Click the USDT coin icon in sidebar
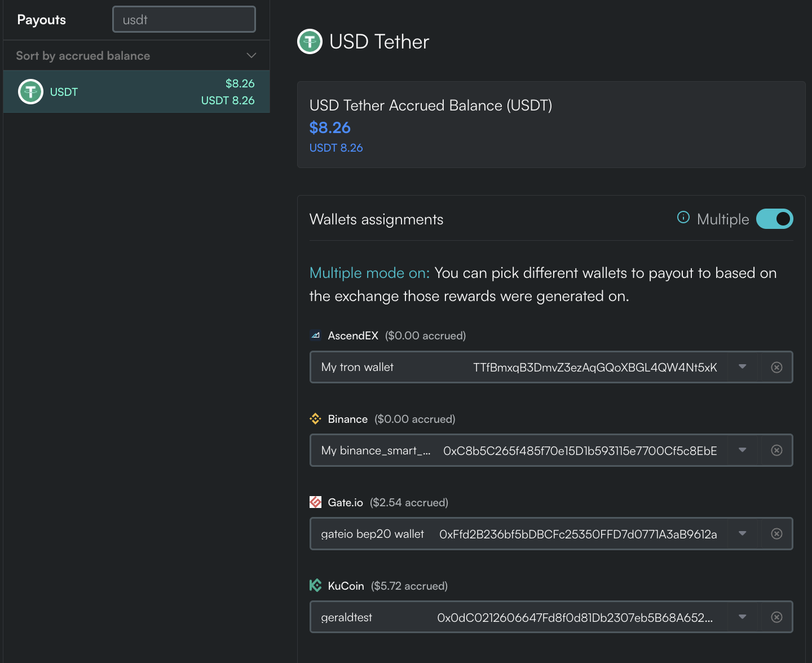This screenshot has width=812, height=663. click(30, 91)
